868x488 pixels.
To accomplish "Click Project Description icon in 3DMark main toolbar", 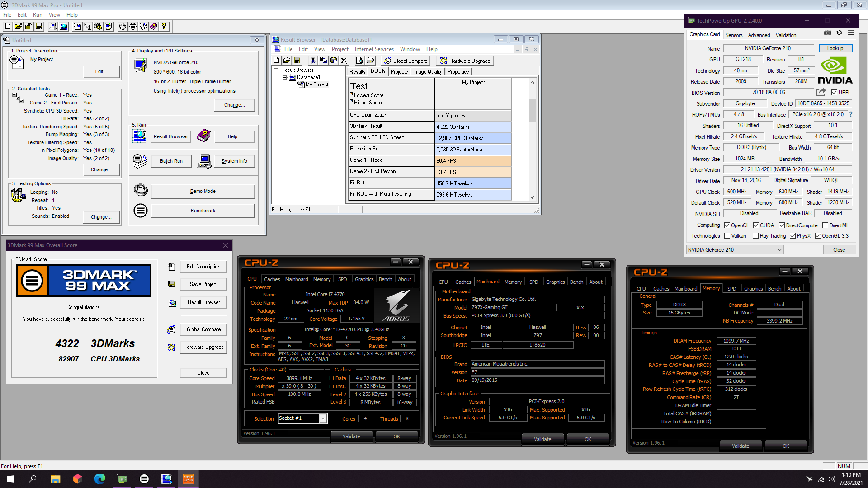I will pos(77,27).
